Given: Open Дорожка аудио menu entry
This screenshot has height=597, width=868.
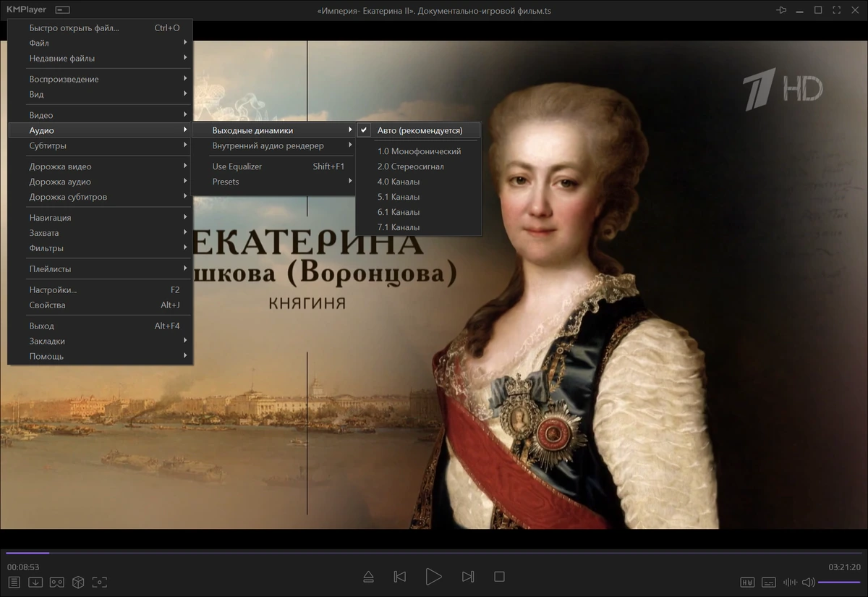Looking at the screenshot, I should 100,182.
